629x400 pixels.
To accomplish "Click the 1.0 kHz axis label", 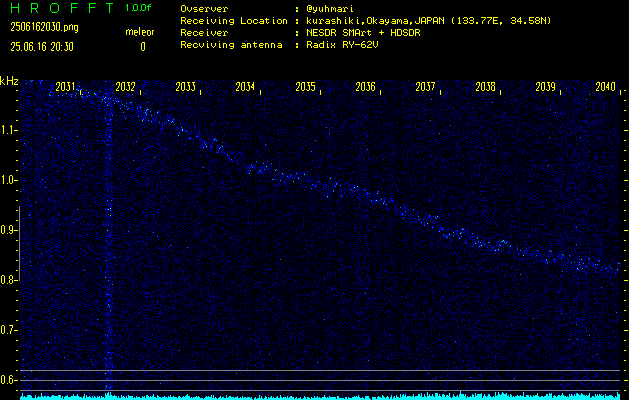I will pos(8,180).
